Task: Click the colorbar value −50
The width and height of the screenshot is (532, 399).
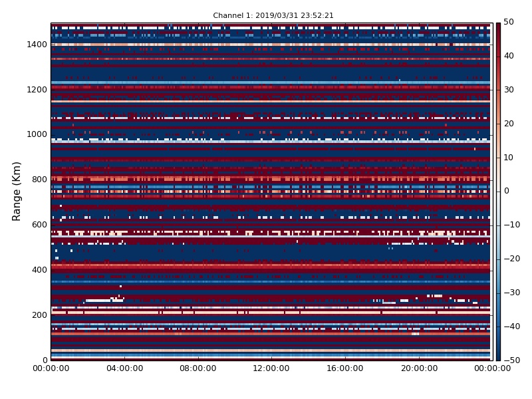Action: tap(511, 360)
